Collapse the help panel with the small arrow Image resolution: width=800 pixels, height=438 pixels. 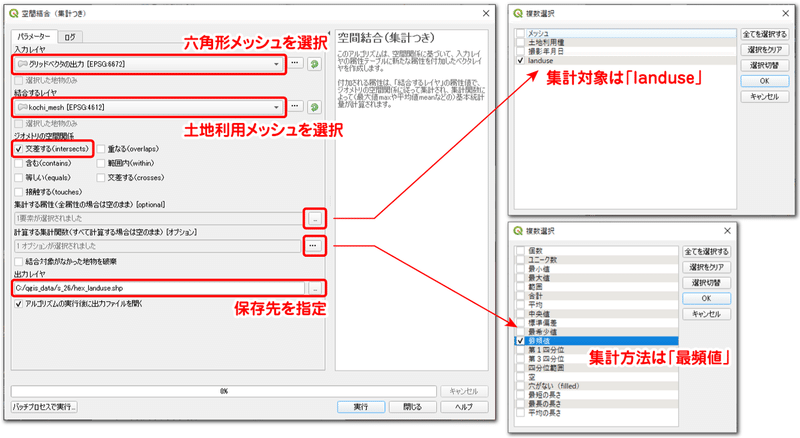(329, 34)
